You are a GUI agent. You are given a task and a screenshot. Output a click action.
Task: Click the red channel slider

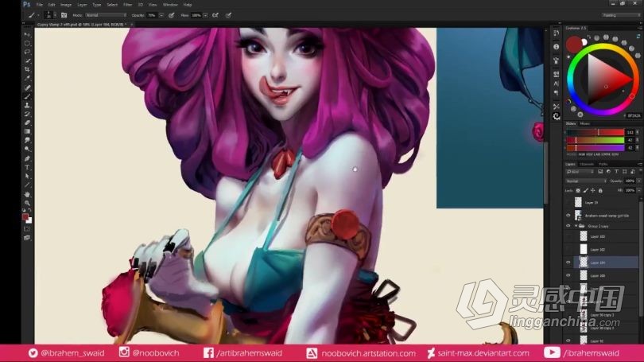click(x=596, y=132)
